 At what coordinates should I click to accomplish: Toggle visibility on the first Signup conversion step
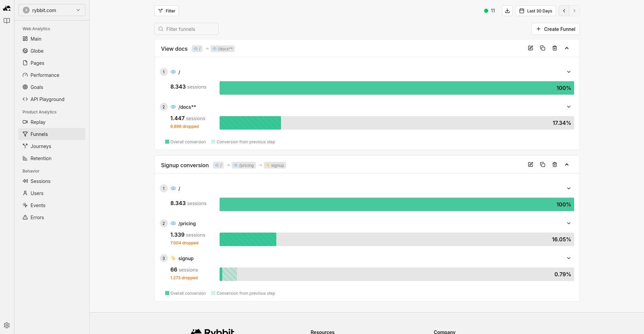173,188
